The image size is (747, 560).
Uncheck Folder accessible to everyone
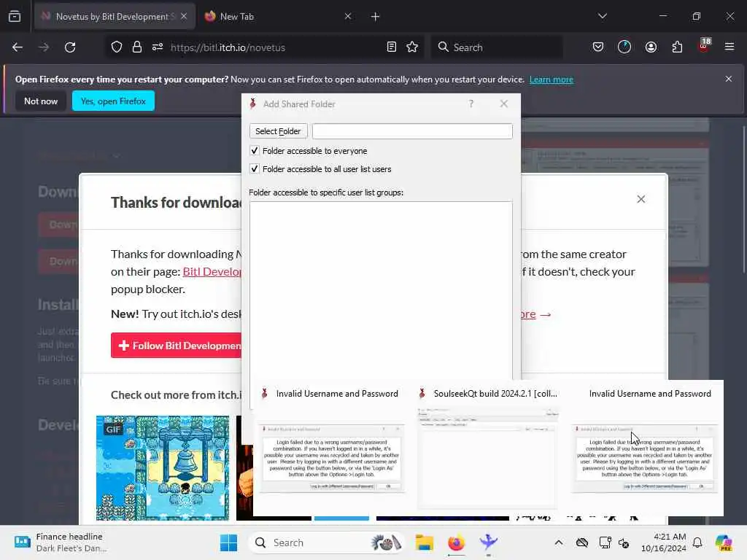click(x=255, y=151)
